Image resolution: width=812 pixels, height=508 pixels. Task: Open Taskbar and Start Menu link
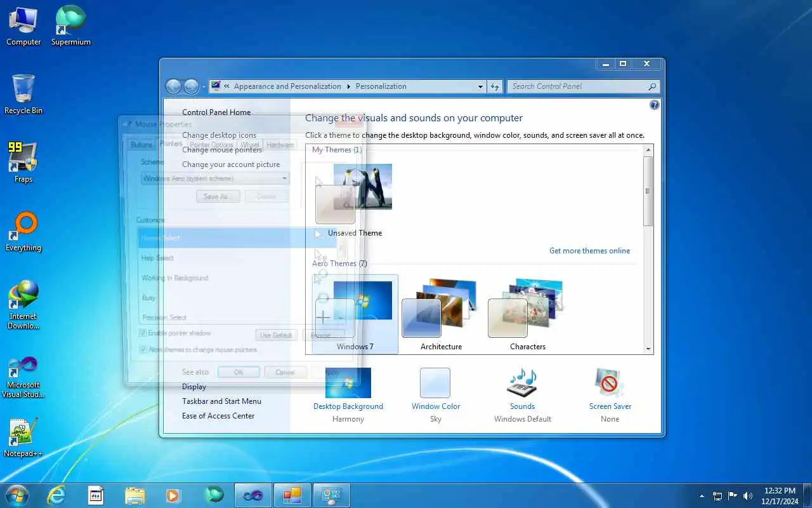(221, 401)
